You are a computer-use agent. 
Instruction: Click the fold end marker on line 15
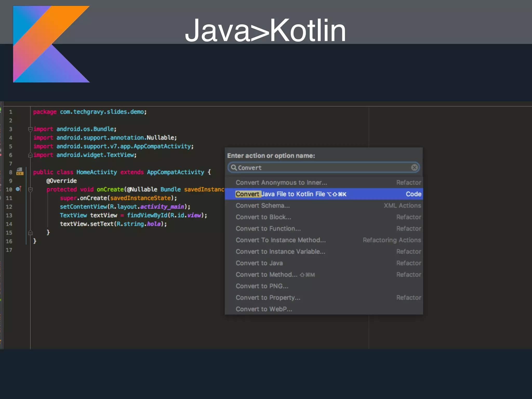pos(30,232)
